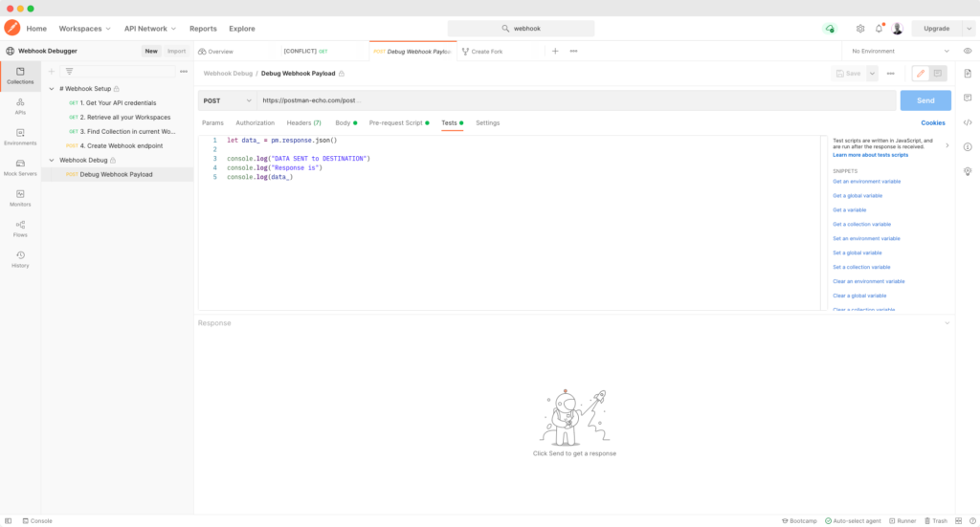Click the filter icon in the collections sidebar
This screenshot has height=527, width=980.
pos(69,71)
